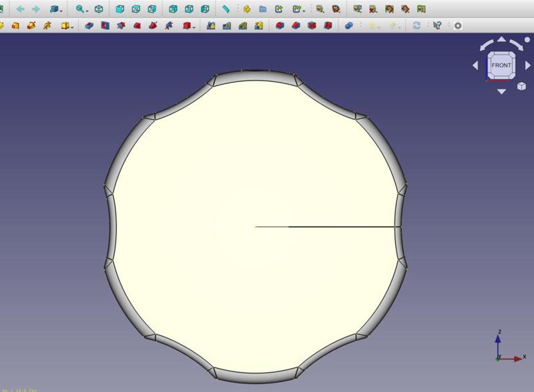Image resolution: width=534 pixels, height=392 pixels.
Task: Click the rightmost green sketch toolbar icon
Action: (x=421, y=9)
